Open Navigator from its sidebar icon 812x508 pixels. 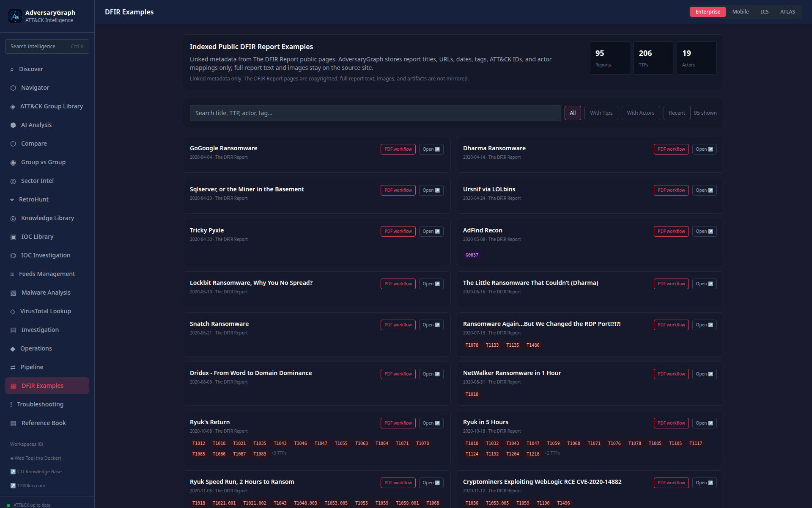[13, 88]
